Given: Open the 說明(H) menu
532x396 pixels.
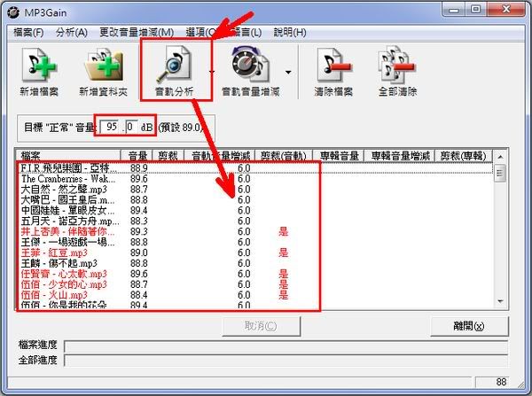Looking at the screenshot, I should click(290, 33).
